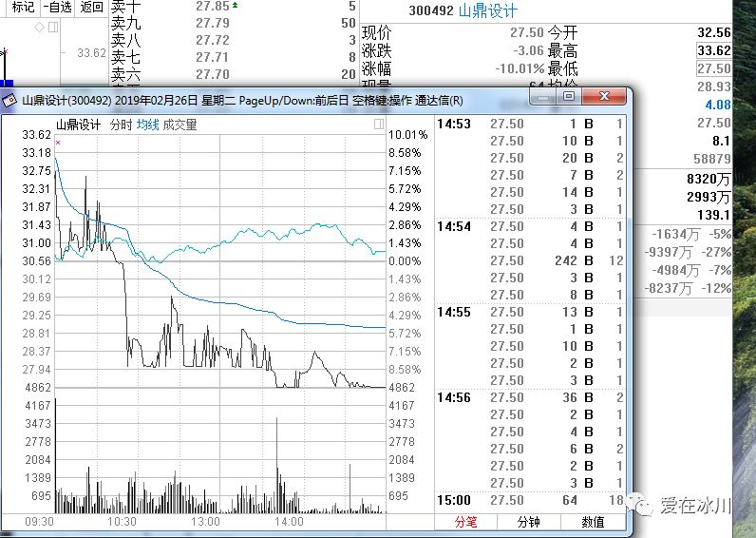Click the 10.01% percent axis label

(407, 135)
